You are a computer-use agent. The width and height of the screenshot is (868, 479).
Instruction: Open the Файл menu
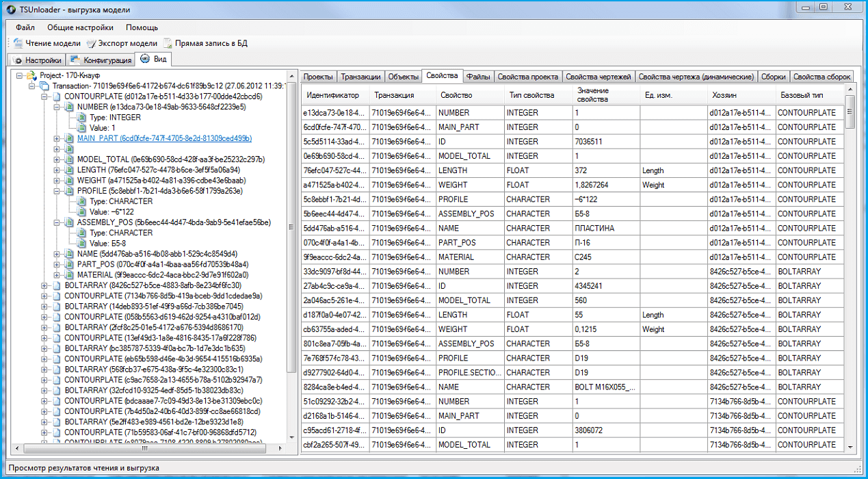point(25,28)
